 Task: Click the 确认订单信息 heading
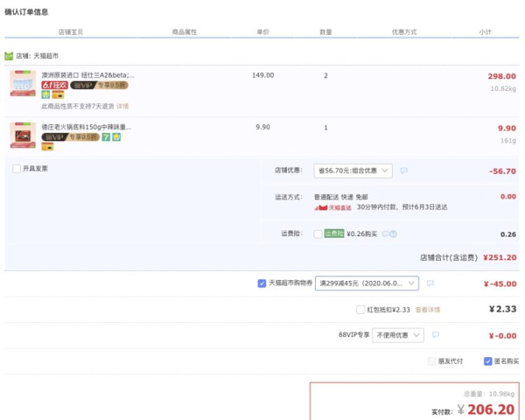[x=26, y=12]
